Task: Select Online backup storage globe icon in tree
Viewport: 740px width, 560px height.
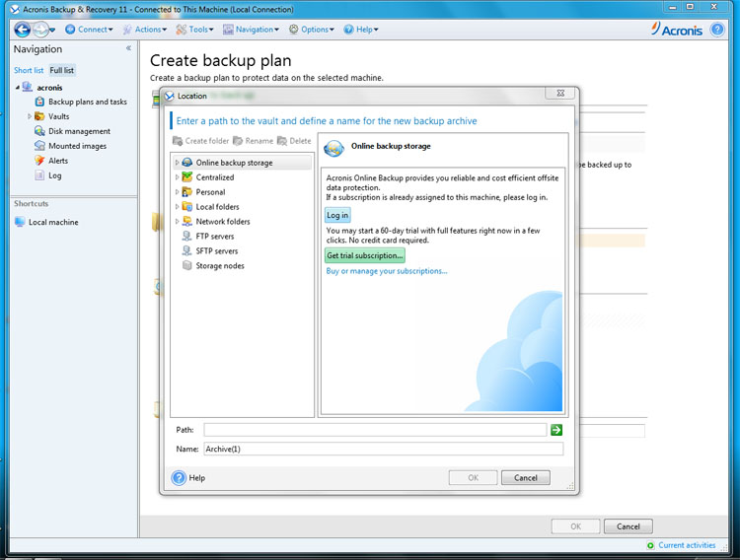Action: click(x=186, y=163)
